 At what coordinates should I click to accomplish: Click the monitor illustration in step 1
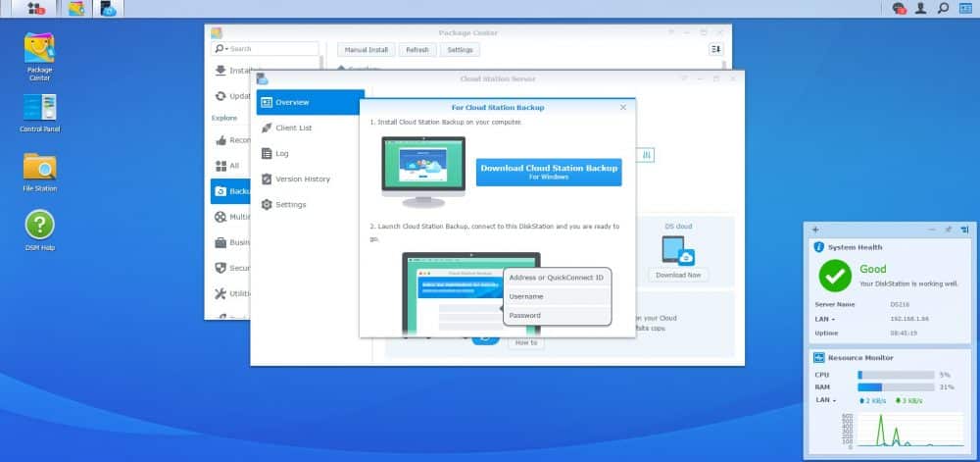pos(423,172)
